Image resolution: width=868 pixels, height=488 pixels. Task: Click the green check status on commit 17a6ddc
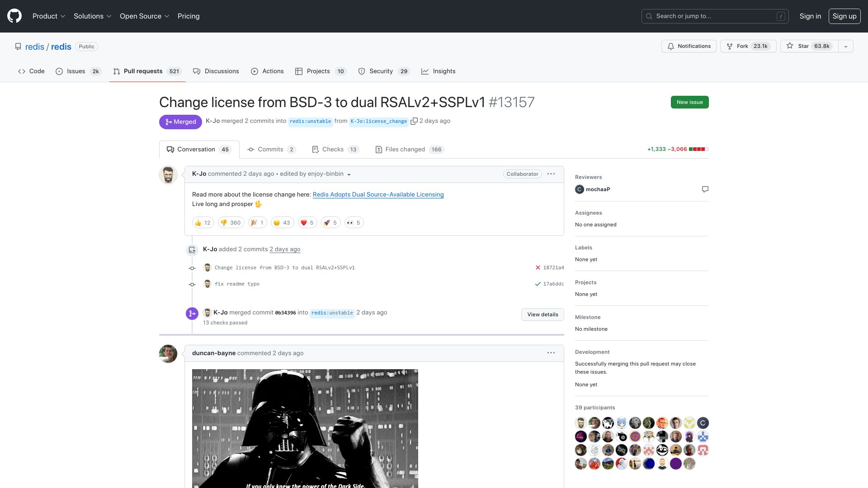pyautogui.click(x=538, y=284)
